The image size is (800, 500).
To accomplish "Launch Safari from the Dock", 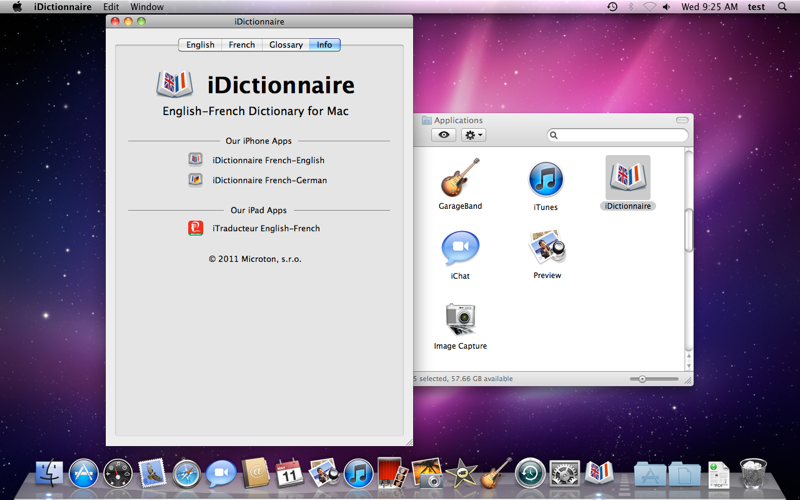I will click(187, 473).
